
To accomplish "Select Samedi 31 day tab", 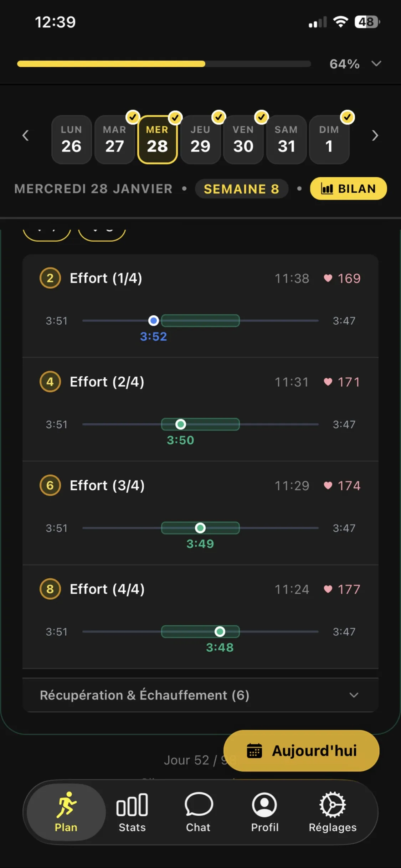I will (x=286, y=140).
